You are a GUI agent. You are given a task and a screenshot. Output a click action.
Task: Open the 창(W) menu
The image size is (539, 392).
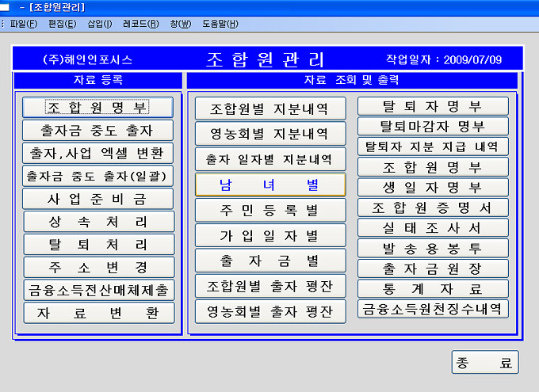click(x=181, y=24)
